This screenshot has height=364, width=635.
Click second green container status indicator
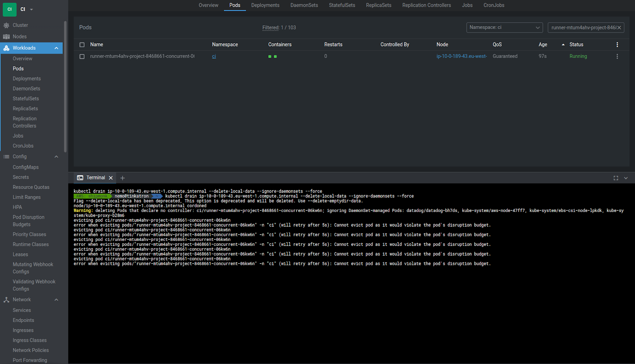pyautogui.click(x=275, y=57)
